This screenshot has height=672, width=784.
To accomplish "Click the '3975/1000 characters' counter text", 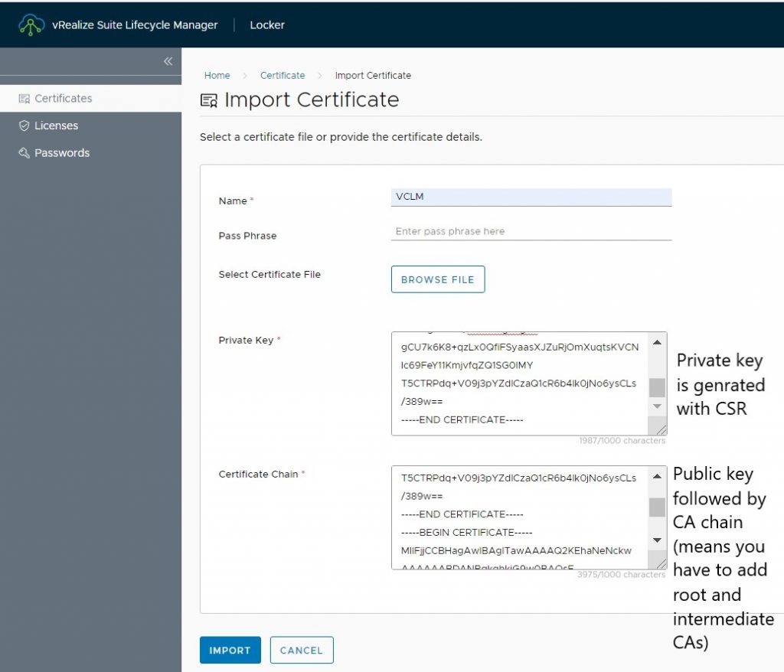I will (622, 575).
